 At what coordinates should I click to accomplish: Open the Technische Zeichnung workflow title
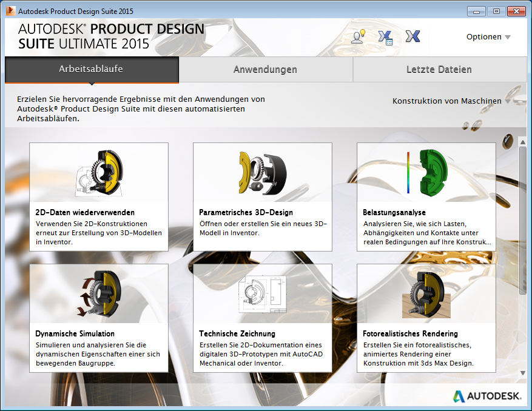click(x=237, y=333)
